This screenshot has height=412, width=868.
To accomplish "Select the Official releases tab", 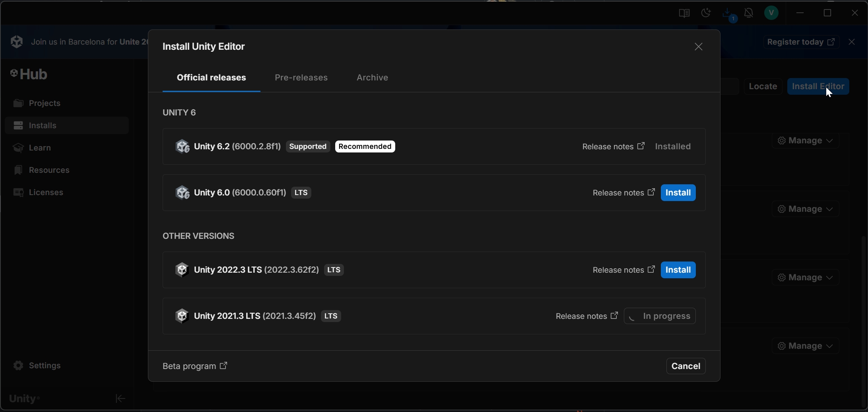I will 211,78.
